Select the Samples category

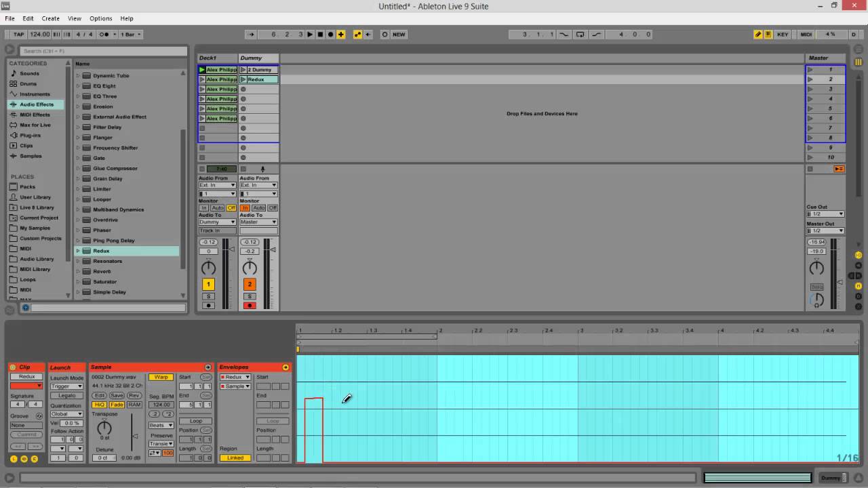(x=31, y=156)
